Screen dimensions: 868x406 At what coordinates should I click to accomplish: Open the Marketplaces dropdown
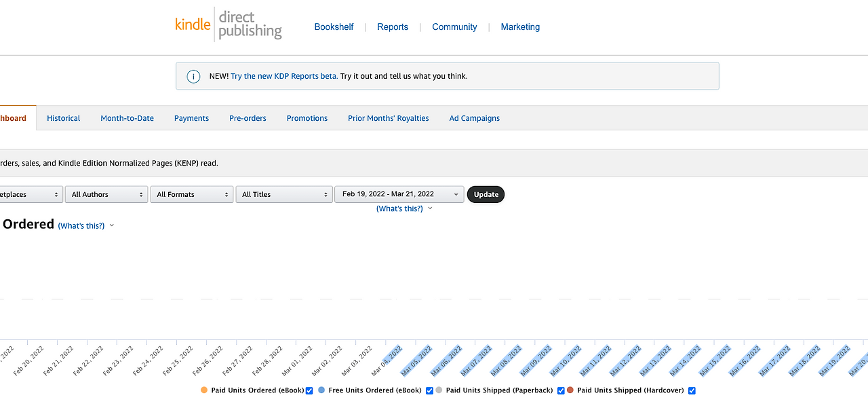tap(31, 194)
